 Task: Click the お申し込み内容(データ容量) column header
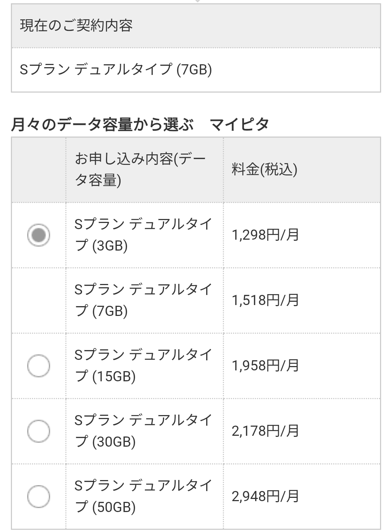click(140, 170)
